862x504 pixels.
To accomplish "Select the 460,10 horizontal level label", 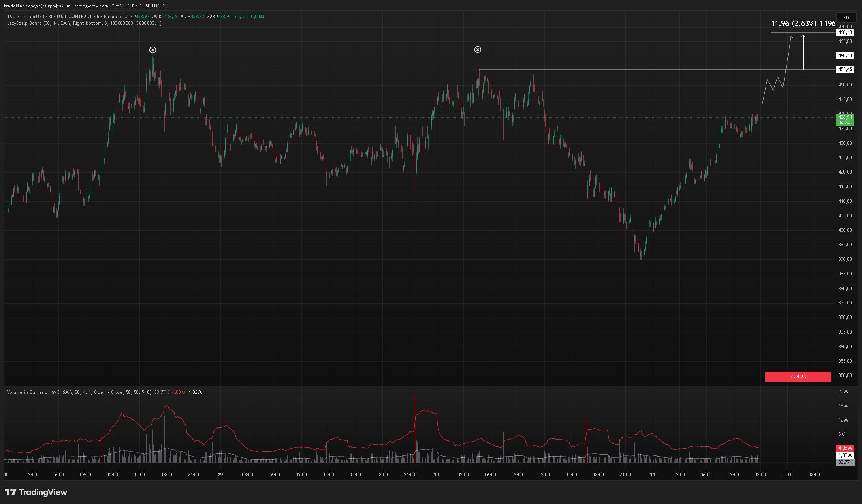I will (x=845, y=56).
